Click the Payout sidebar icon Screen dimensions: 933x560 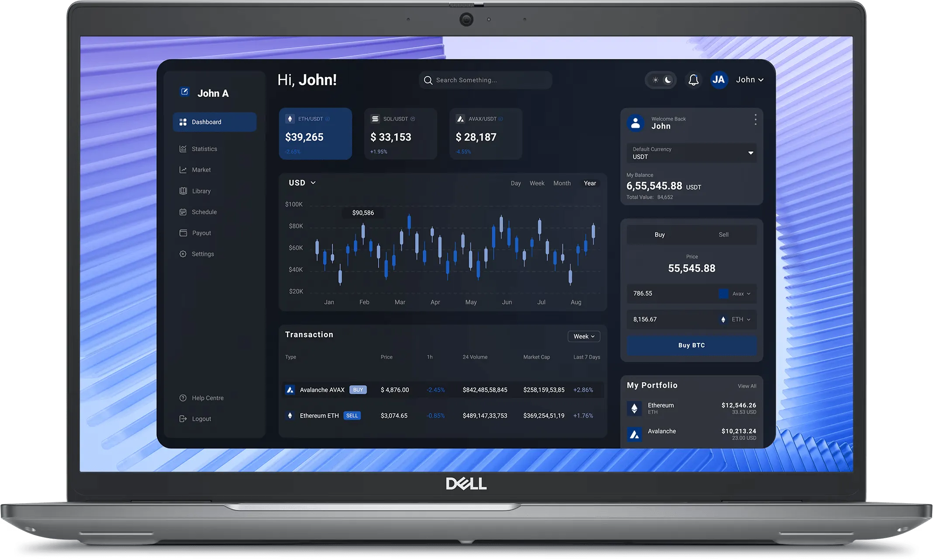(x=183, y=233)
